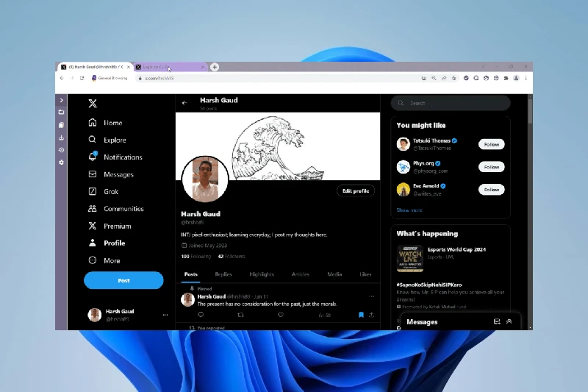Click the Search field on X
Screen dimensions: 588x392
[451, 103]
